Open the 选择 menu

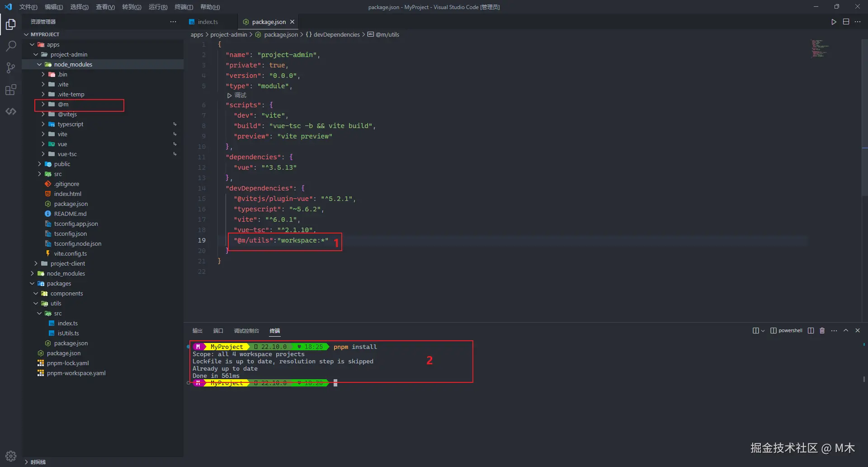click(80, 7)
